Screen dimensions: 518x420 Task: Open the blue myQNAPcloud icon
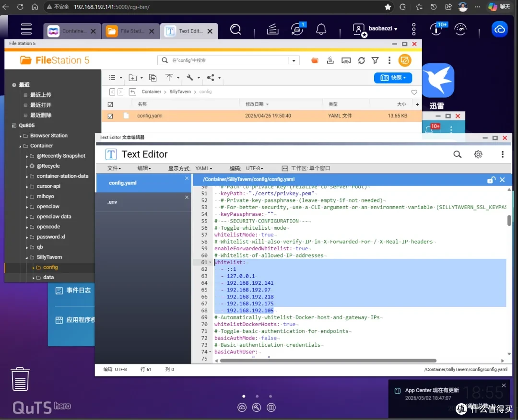[499, 29]
